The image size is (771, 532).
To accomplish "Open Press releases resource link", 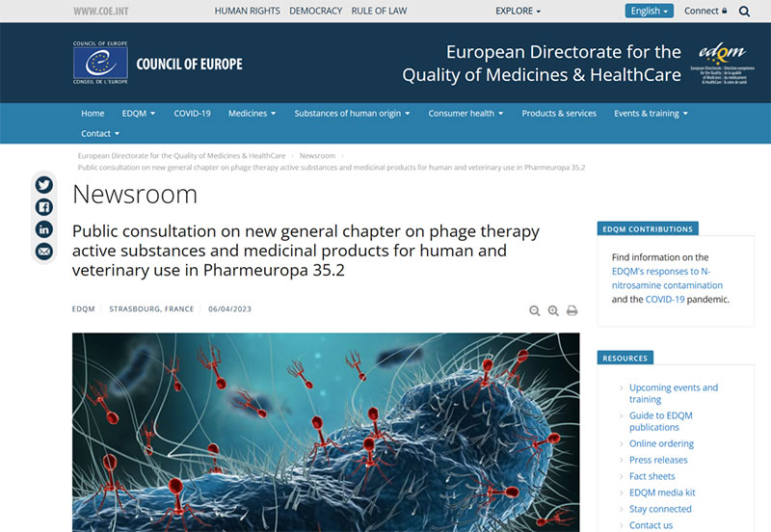I will pos(658,461).
